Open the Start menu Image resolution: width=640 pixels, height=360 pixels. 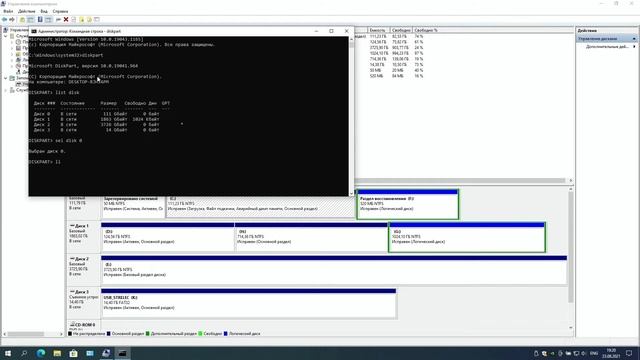tap(8, 353)
